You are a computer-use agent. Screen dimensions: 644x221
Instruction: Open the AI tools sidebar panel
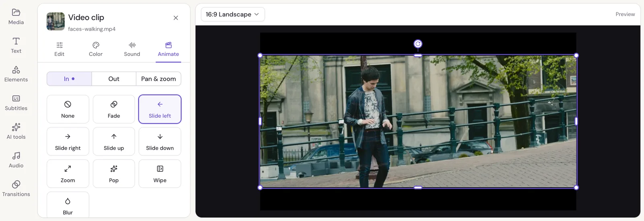click(16, 131)
